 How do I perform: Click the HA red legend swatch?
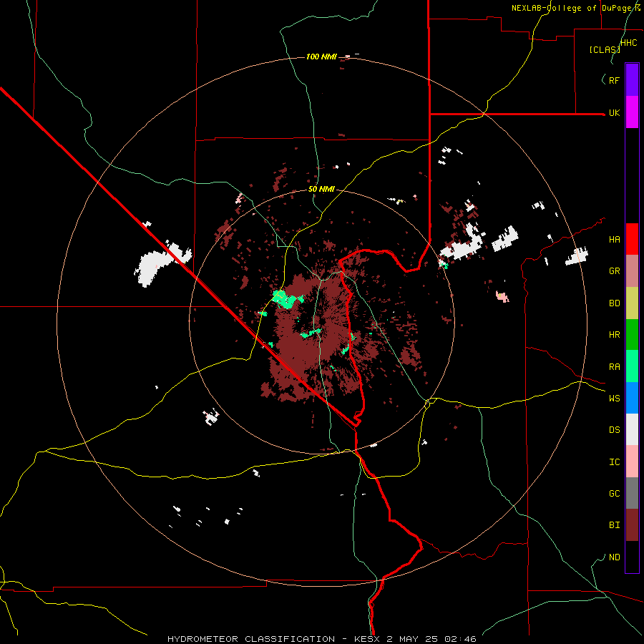632,239
